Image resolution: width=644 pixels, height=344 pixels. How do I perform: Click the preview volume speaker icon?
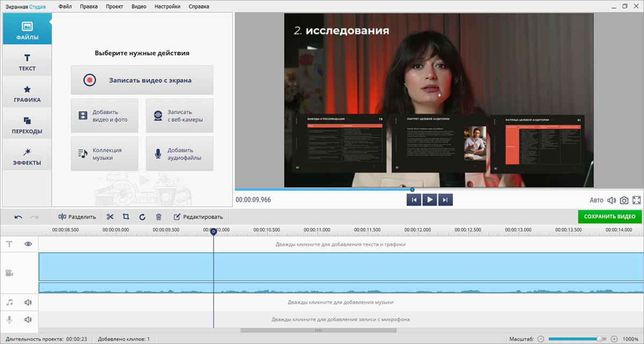[611, 200]
